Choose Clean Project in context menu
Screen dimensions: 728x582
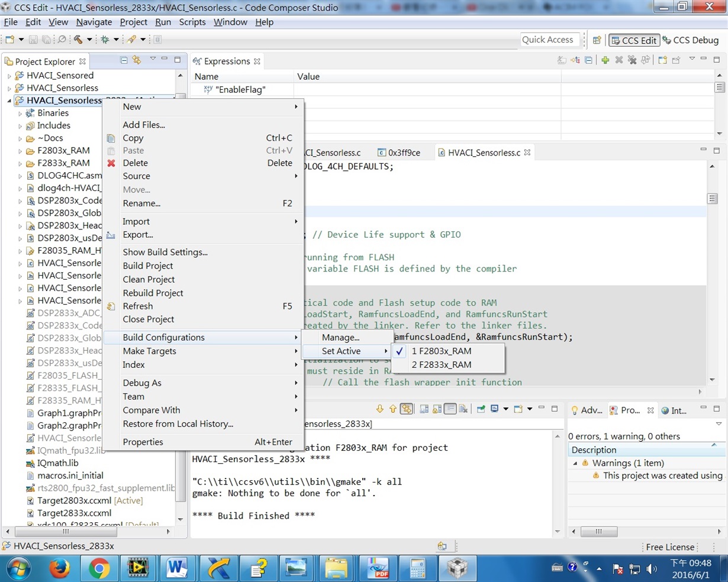149,279
